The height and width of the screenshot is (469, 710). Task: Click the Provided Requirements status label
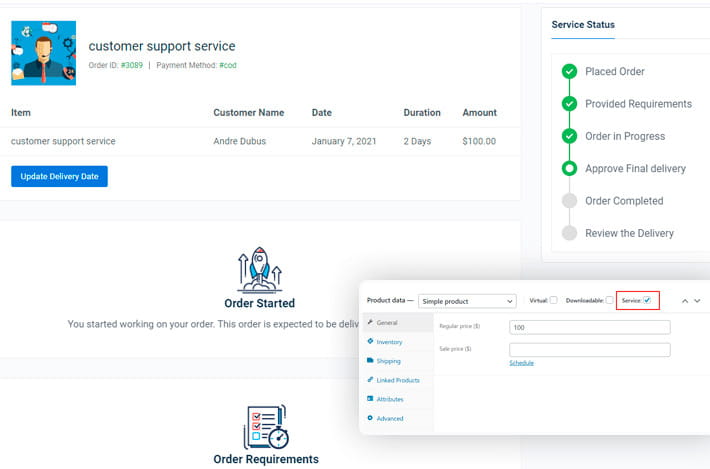click(638, 104)
